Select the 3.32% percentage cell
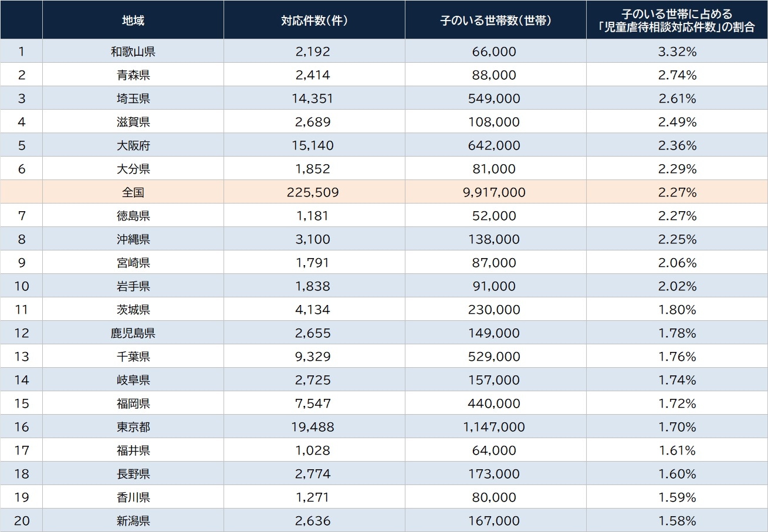This screenshot has width=768, height=532. 677,52
